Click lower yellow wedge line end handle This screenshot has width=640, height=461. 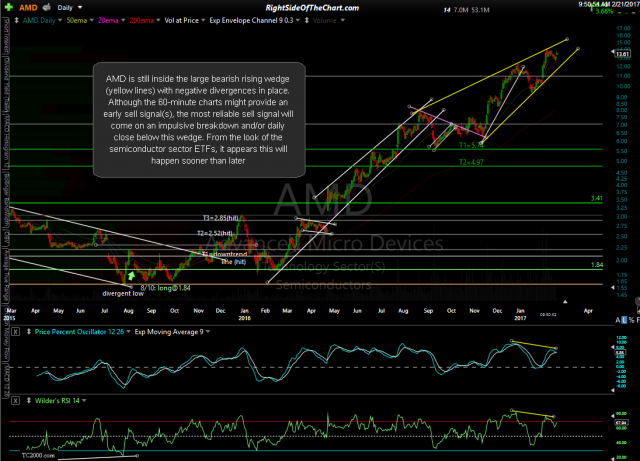[x=578, y=49]
